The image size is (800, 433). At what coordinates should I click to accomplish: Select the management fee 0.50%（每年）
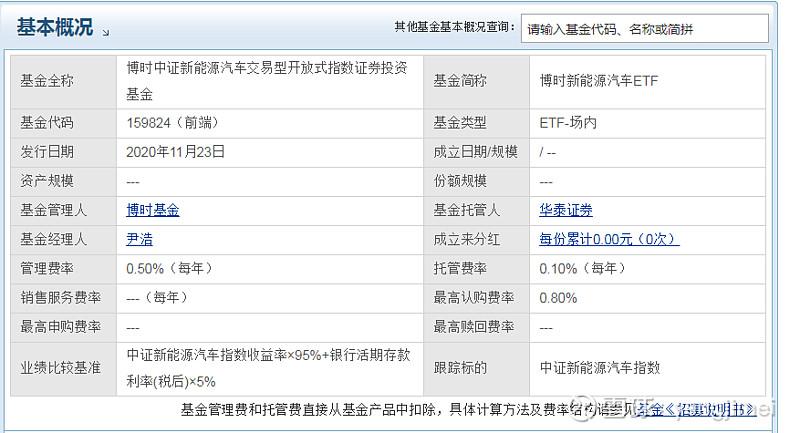point(169,268)
